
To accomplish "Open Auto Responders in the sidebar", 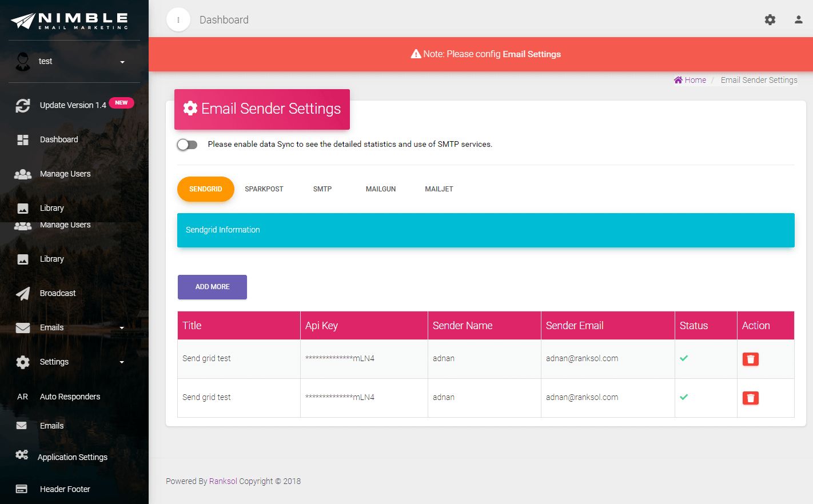I will pos(70,397).
